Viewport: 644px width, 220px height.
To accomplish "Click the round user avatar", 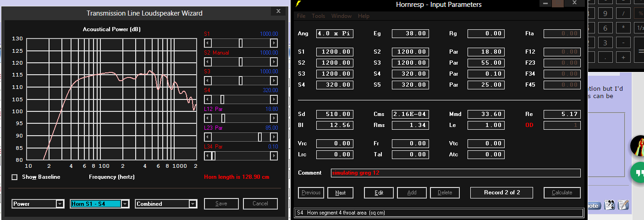I will click(638, 146).
